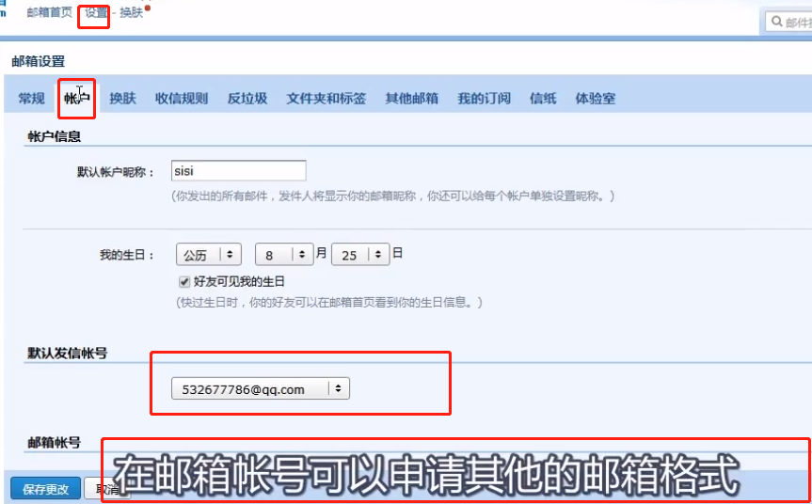Switch to the 换肤 settings tab
Image resolution: width=812 pixels, height=504 pixels.
122,99
